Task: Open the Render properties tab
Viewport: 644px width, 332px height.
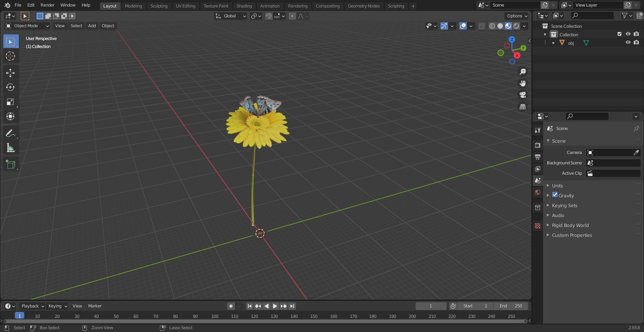Action: tap(537, 145)
